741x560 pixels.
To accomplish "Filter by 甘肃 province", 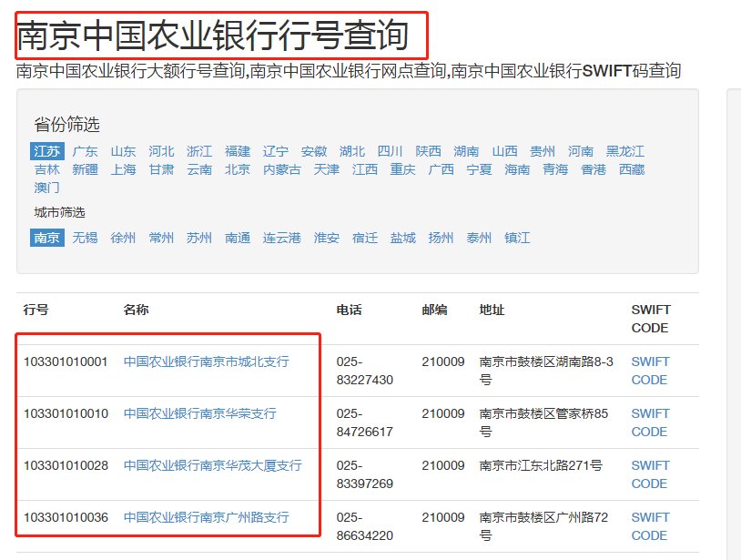I will [161, 169].
